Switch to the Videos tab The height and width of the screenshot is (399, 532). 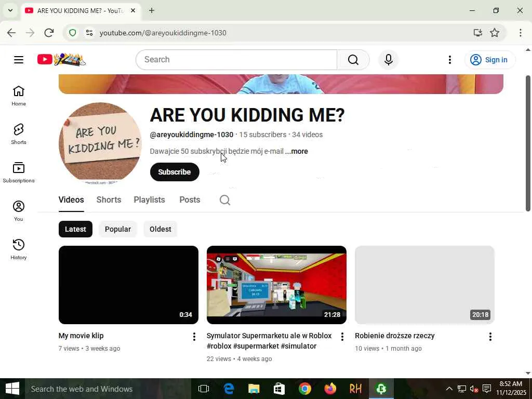[71, 200]
